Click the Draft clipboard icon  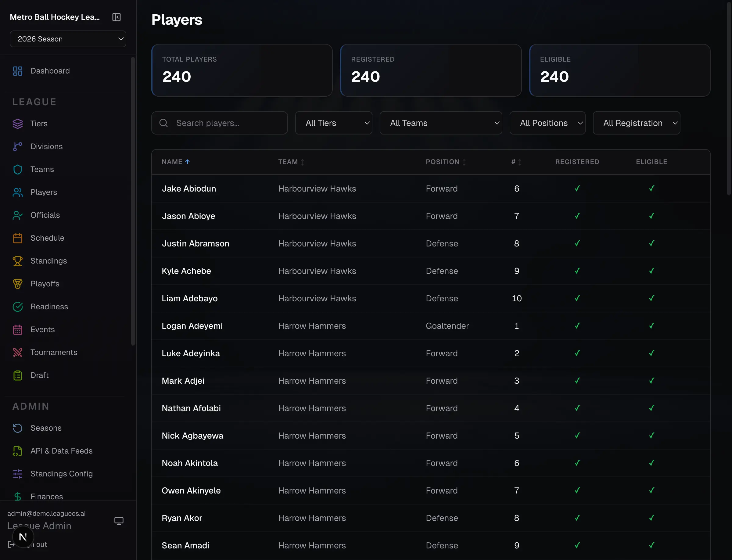(18, 375)
